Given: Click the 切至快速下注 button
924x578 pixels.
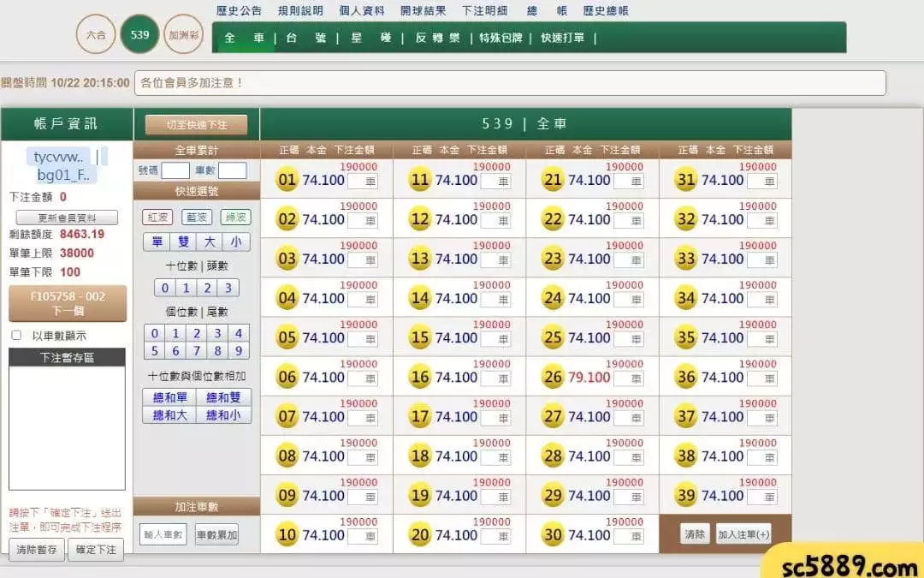Looking at the screenshot, I should [196, 125].
